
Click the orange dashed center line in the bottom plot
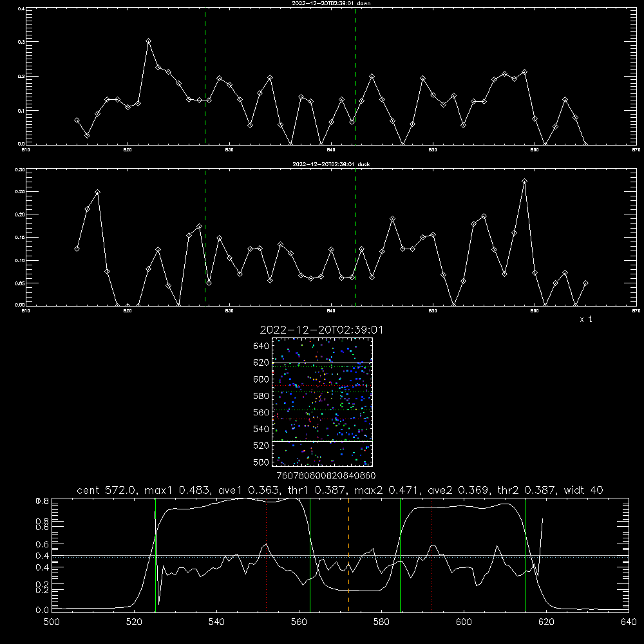click(348, 555)
